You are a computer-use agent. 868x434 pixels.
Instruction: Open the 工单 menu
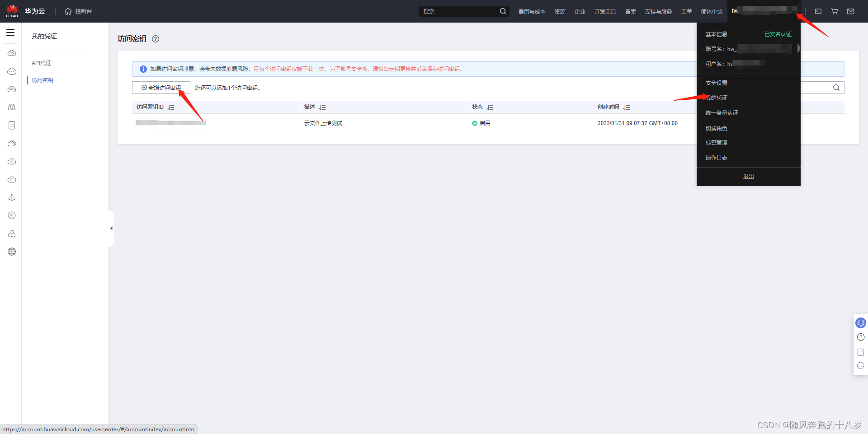(x=687, y=12)
